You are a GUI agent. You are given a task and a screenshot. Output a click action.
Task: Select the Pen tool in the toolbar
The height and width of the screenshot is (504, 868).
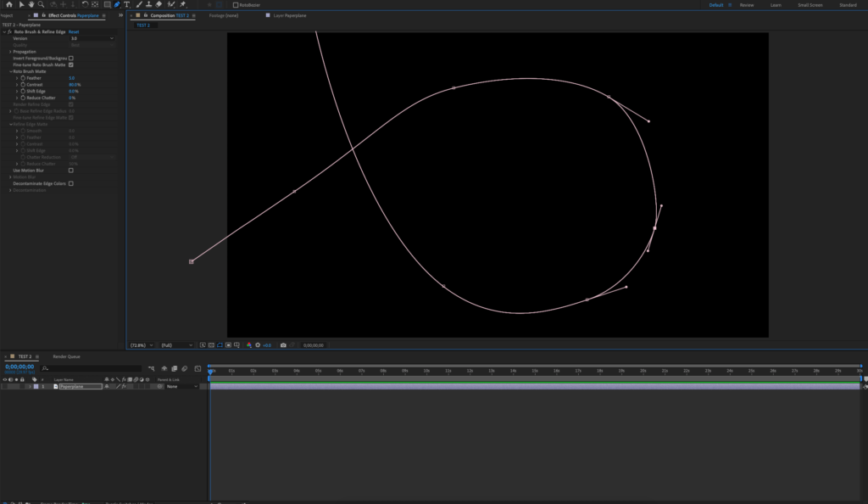pyautogui.click(x=117, y=4)
